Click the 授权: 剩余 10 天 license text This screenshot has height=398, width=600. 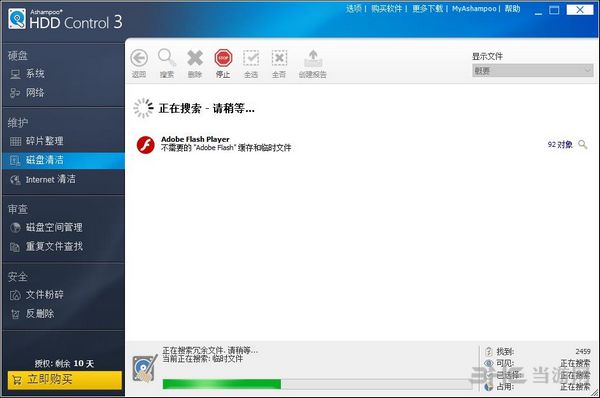click(64, 363)
